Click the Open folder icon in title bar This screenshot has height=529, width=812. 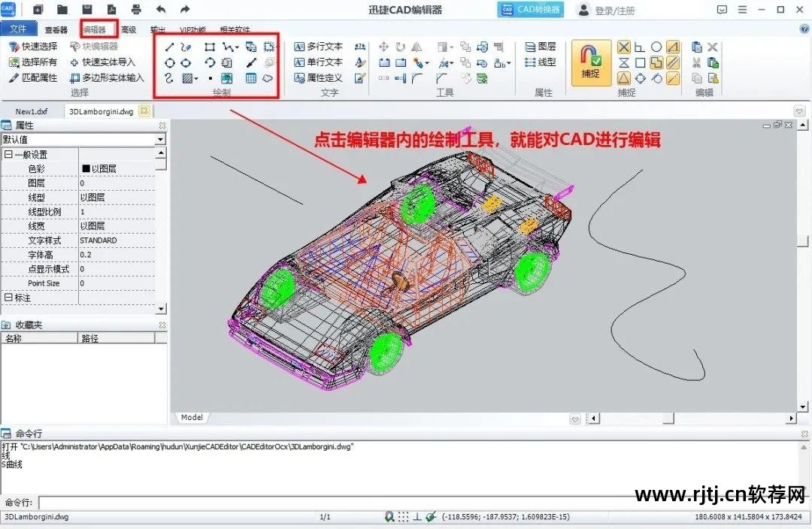pos(62,9)
